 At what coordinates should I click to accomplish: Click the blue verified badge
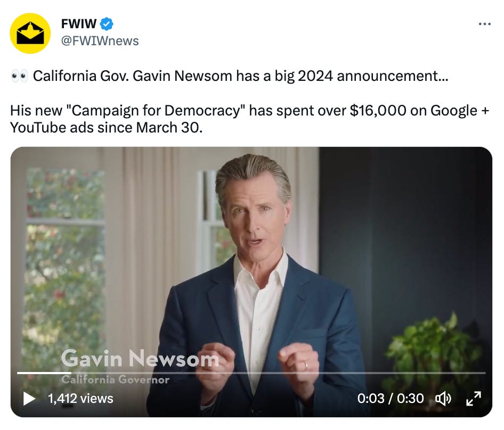(107, 24)
